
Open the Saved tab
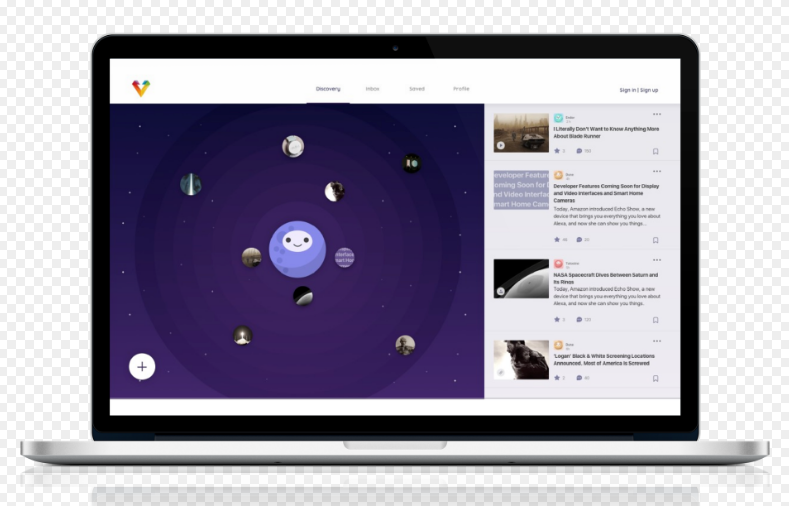417,89
